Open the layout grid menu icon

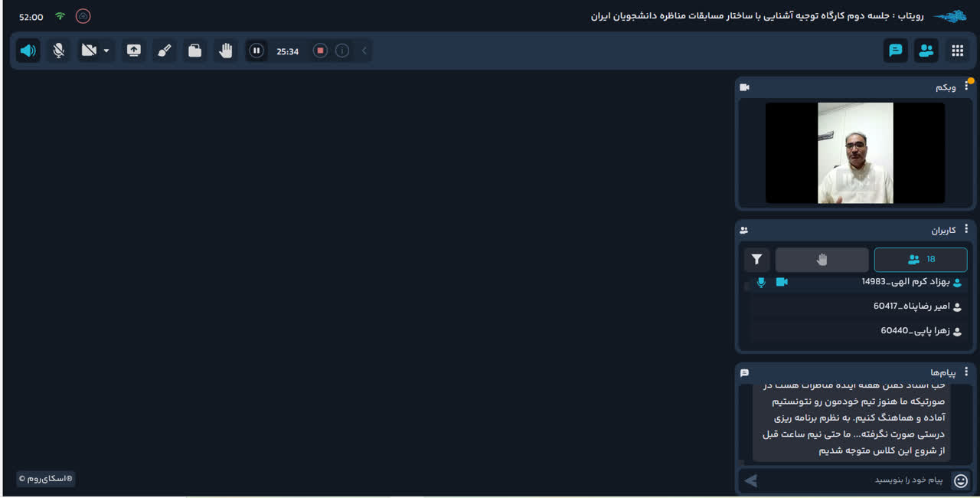957,51
